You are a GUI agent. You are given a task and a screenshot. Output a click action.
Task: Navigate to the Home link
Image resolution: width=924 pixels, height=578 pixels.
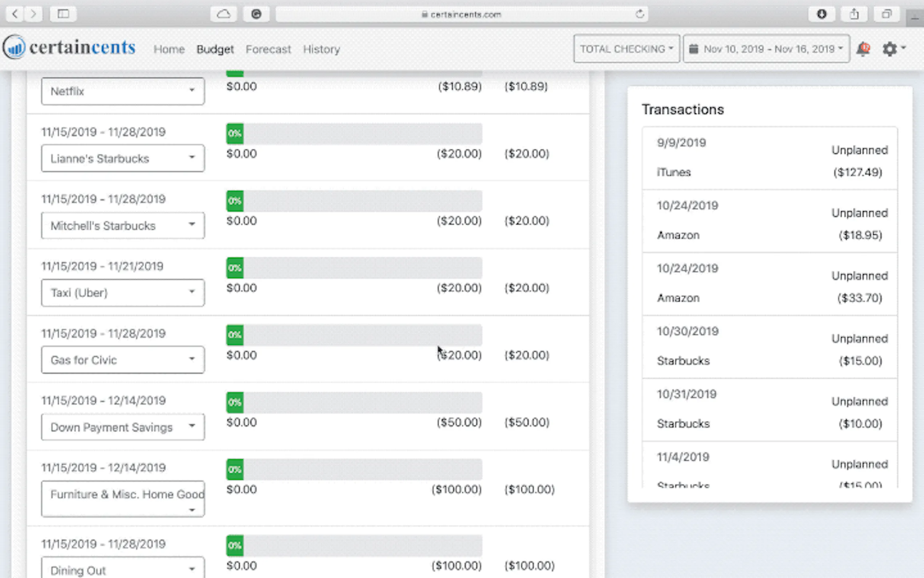(x=169, y=49)
